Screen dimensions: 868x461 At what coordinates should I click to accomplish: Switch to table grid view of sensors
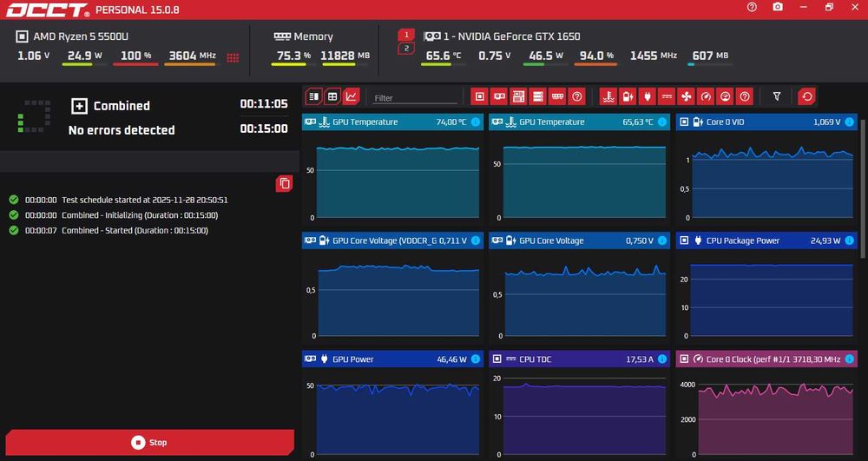pos(332,97)
